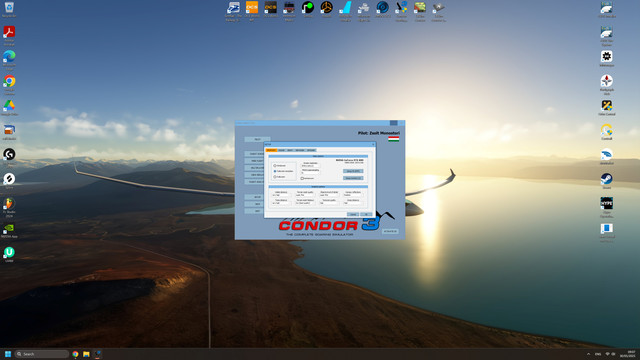Open the Screen resolution dropdown
Screen dimensions: 640x360
[311, 166]
